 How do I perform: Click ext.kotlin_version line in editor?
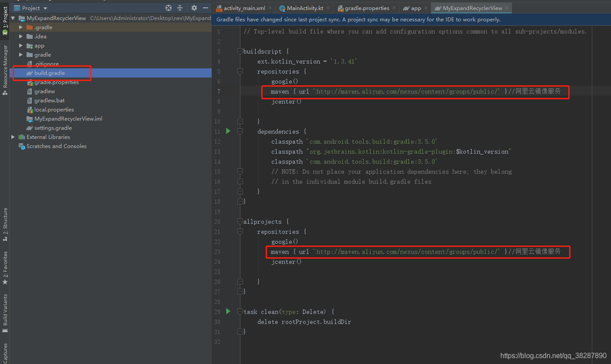(x=307, y=61)
